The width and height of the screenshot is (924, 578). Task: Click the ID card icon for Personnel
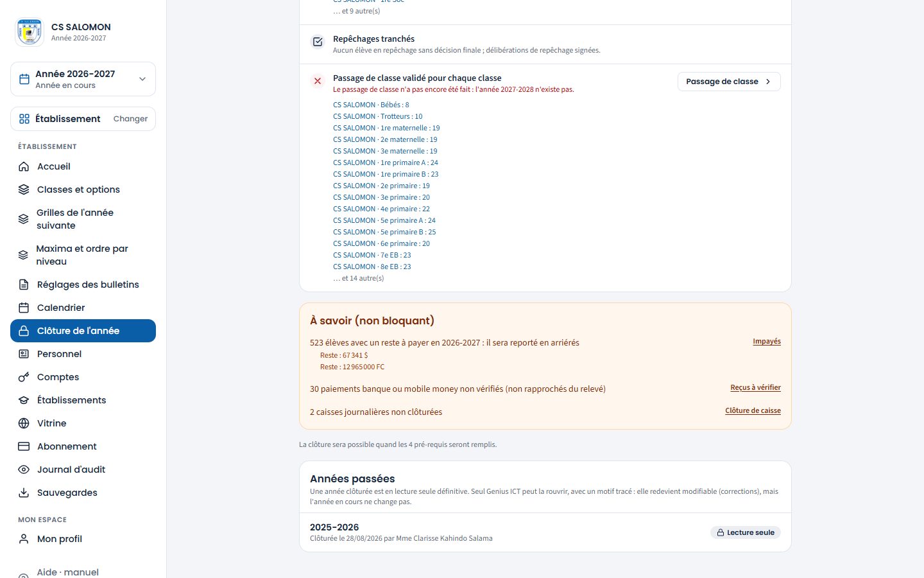(24, 354)
